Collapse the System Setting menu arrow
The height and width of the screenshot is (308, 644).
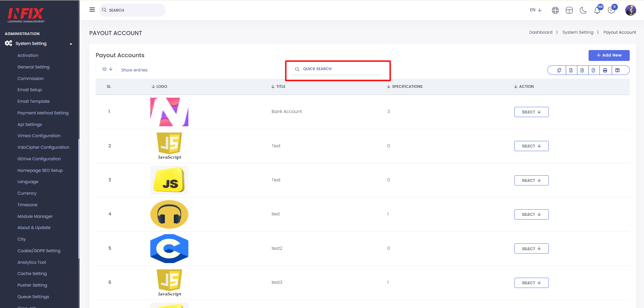[71, 44]
